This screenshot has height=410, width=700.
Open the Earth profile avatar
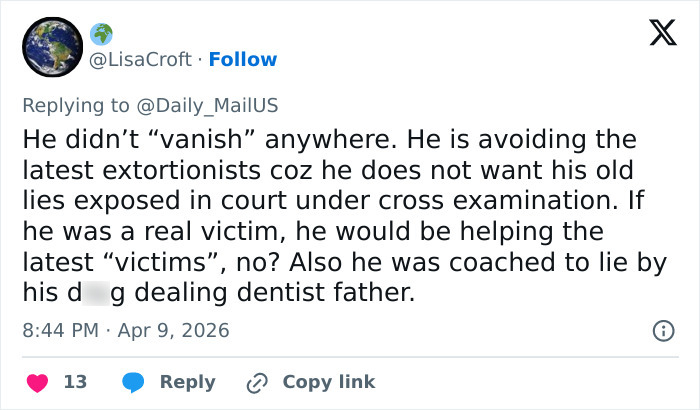[51, 47]
